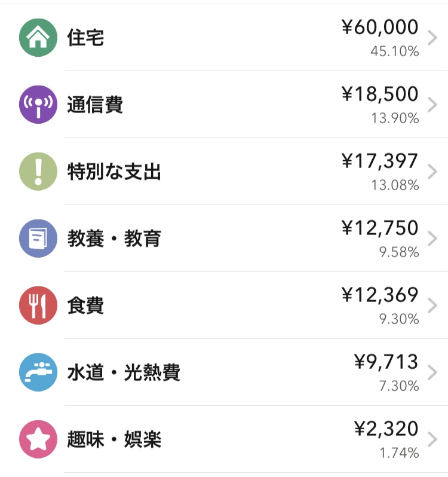
Task: Click the 1.74% percentage for 趣味・娯楽
Action: point(399,453)
